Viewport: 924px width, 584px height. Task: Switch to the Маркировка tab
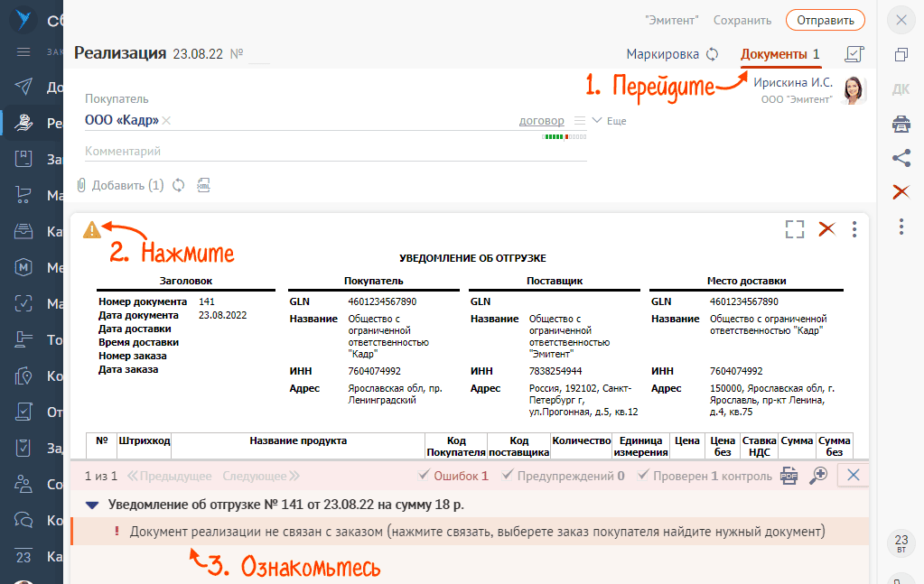point(662,54)
